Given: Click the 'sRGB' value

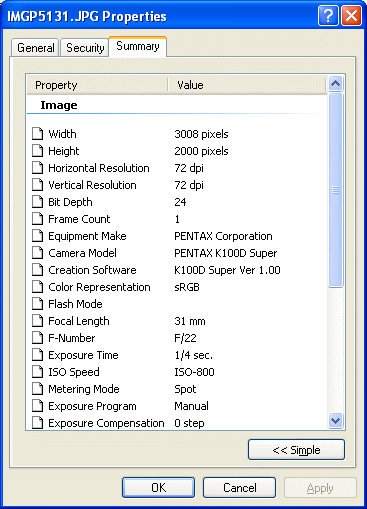Looking at the screenshot, I should point(187,287).
